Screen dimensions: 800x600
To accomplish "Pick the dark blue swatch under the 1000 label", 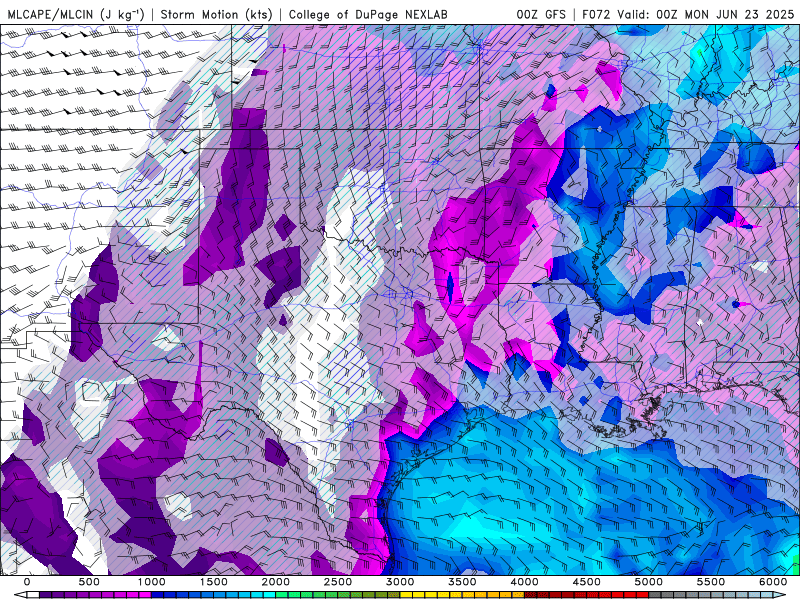I will click(157, 595).
